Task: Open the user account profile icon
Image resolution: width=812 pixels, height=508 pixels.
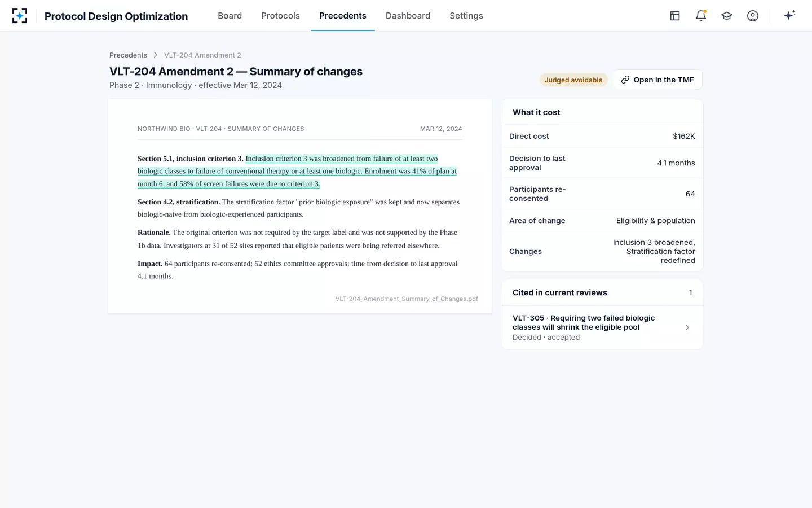Action: [x=753, y=16]
